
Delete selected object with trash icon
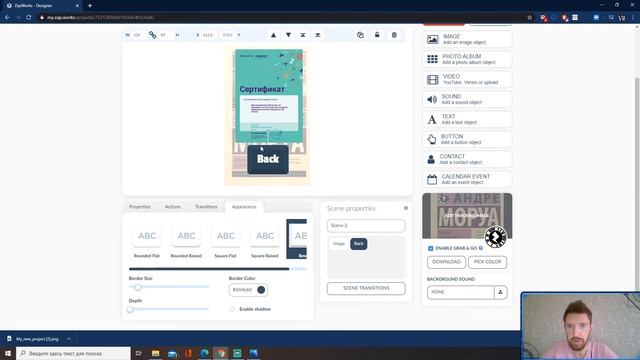(394, 35)
